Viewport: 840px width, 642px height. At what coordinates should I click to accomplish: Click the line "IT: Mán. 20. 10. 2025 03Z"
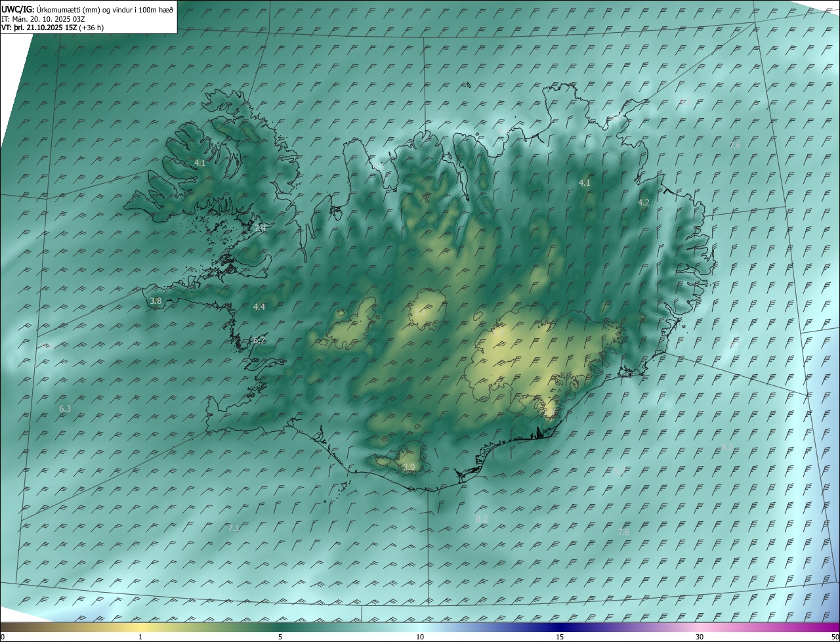(44, 19)
